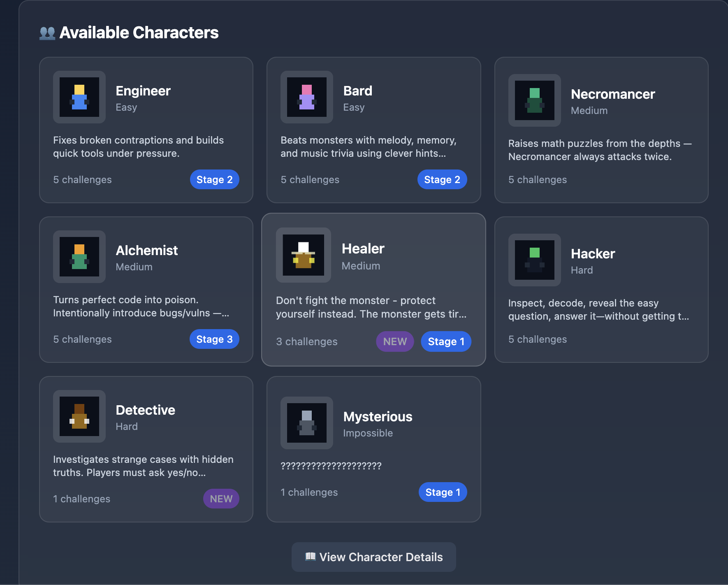Viewport: 728px width, 585px height.
Task: Click the Mysterious Stage 1 badge
Action: pyautogui.click(x=443, y=492)
